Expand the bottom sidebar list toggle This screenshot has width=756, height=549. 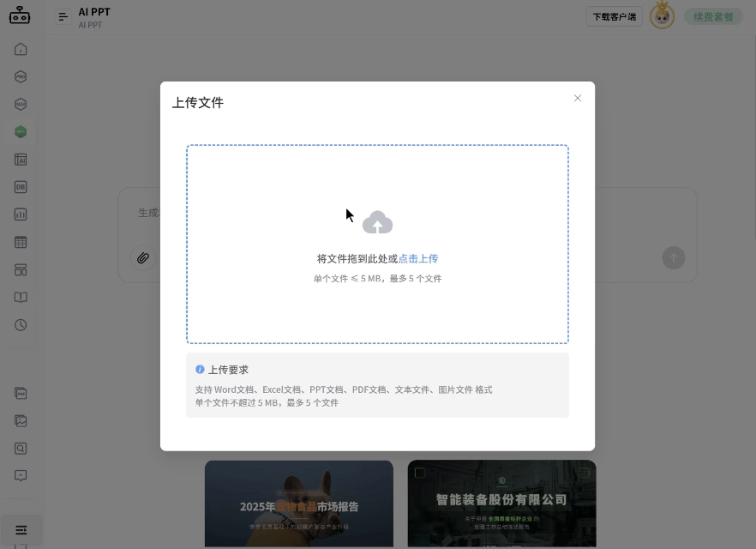21,530
